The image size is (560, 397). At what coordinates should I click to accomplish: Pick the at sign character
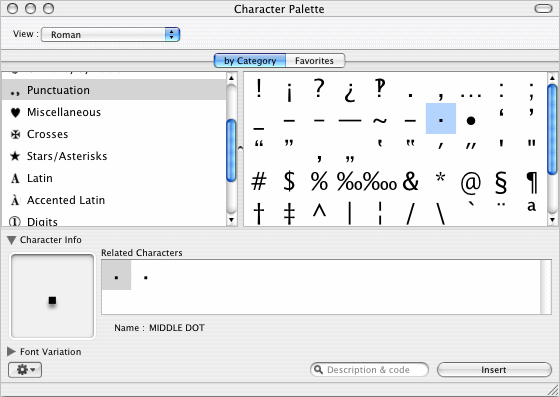tap(471, 183)
